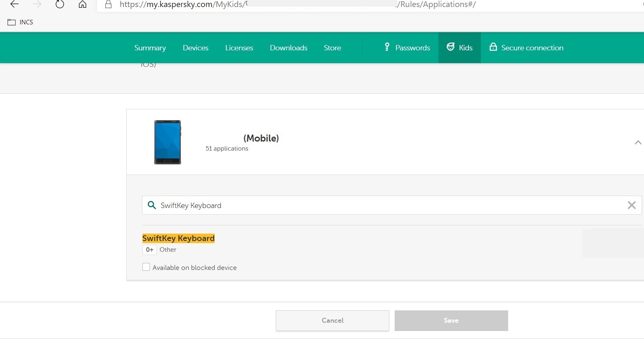Click the browser forward arrow

37,5
